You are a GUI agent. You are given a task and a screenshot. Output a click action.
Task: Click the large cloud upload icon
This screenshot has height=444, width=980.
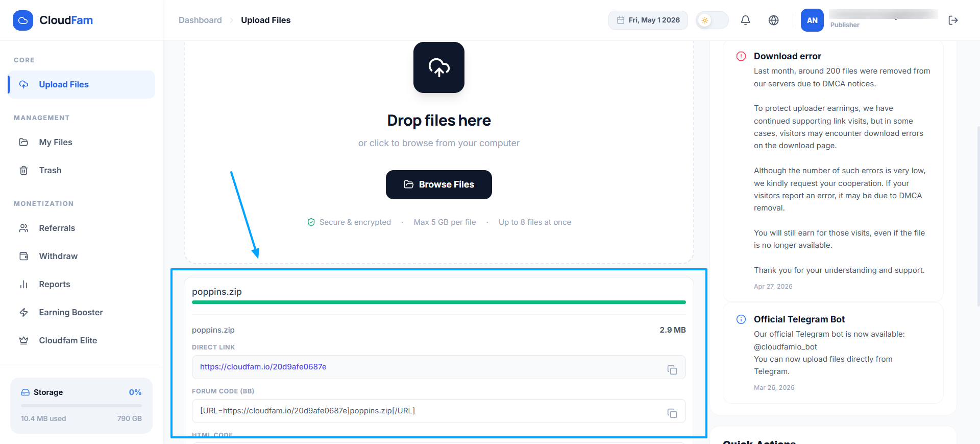(x=439, y=67)
